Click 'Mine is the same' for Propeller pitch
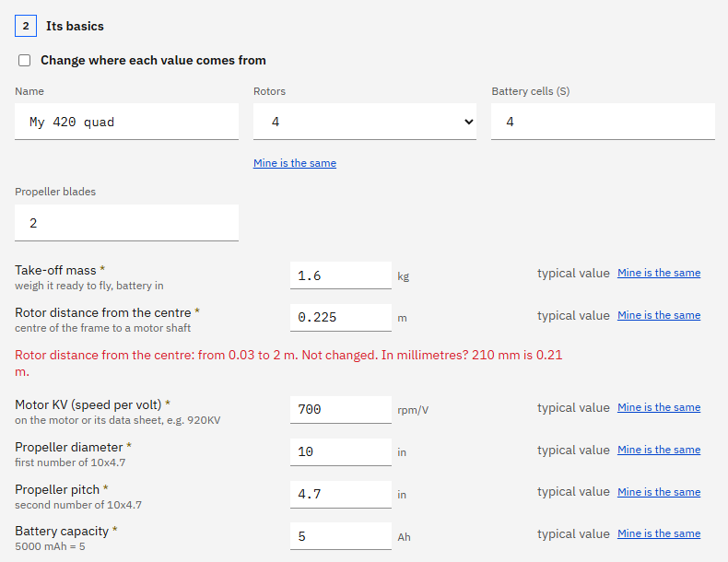Screen dimensions: 728x562 pos(659,492)
